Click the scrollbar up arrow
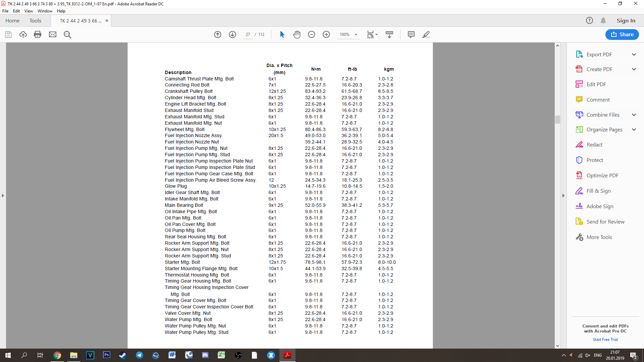The image size is (644, 362). (x=557, y=46)
